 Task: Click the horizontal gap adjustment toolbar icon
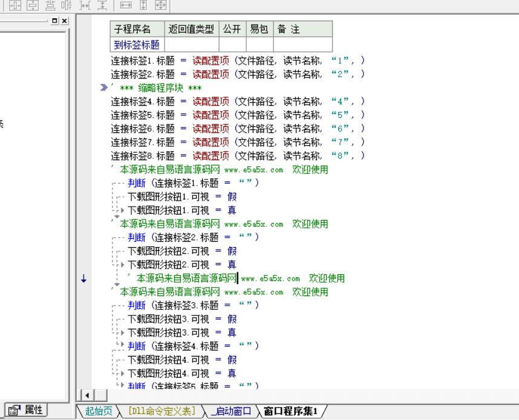click(x=85, y=5)
